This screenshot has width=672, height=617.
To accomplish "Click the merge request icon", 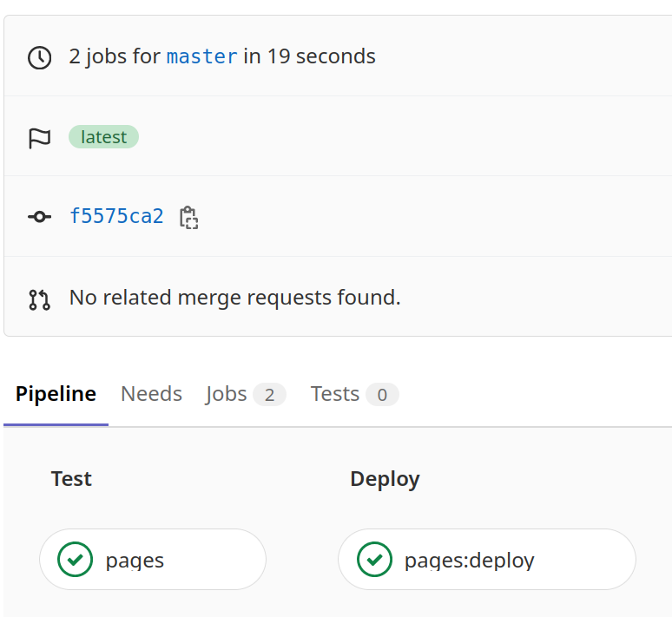I will [39, 300].
